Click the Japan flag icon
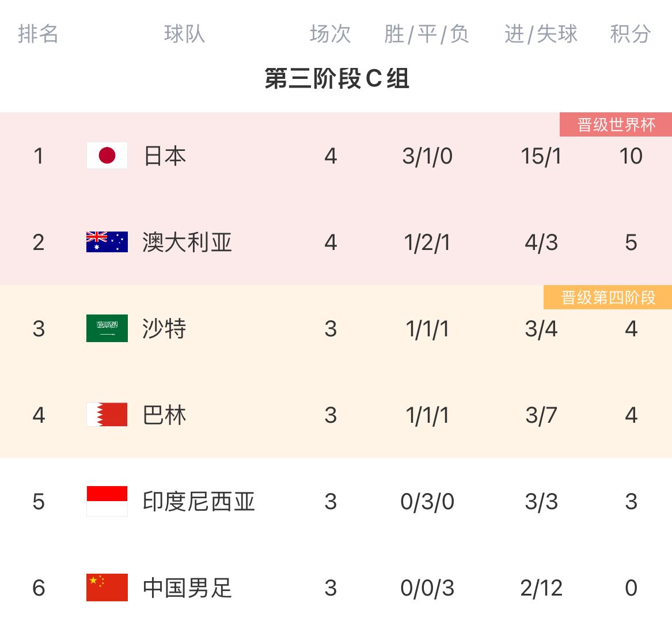The height and width of the screenshot is (633, 672). click(107, 156)
